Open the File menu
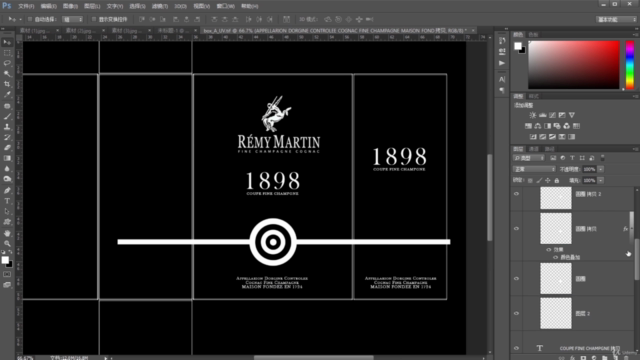 coord(26,6)
